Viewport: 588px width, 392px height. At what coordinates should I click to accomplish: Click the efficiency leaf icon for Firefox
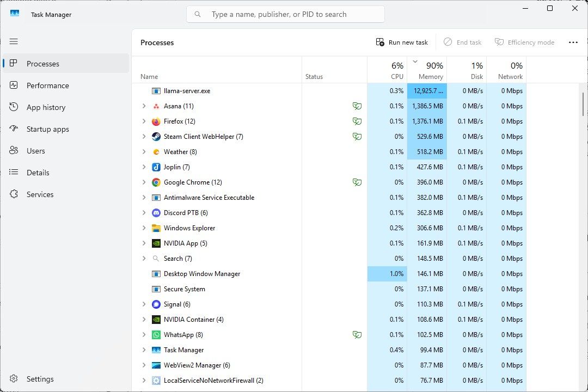click(x=357, y=121)
